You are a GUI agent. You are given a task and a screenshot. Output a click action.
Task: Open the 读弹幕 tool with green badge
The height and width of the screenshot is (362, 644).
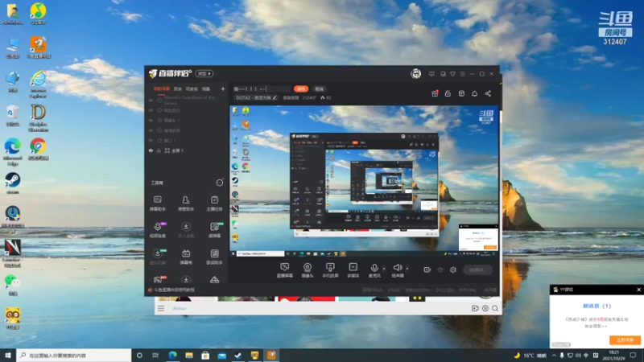pyautogui.click(x=214, y=230)
